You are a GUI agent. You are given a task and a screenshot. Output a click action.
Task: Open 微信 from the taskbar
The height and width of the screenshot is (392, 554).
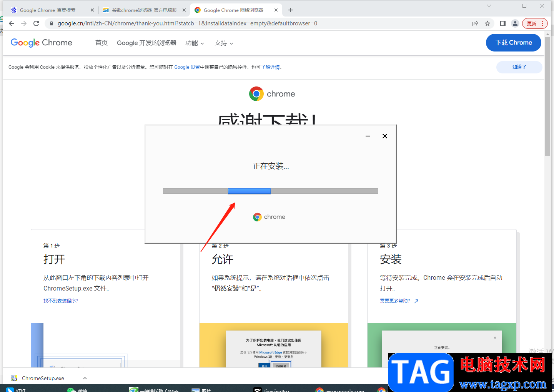(78, 390)
